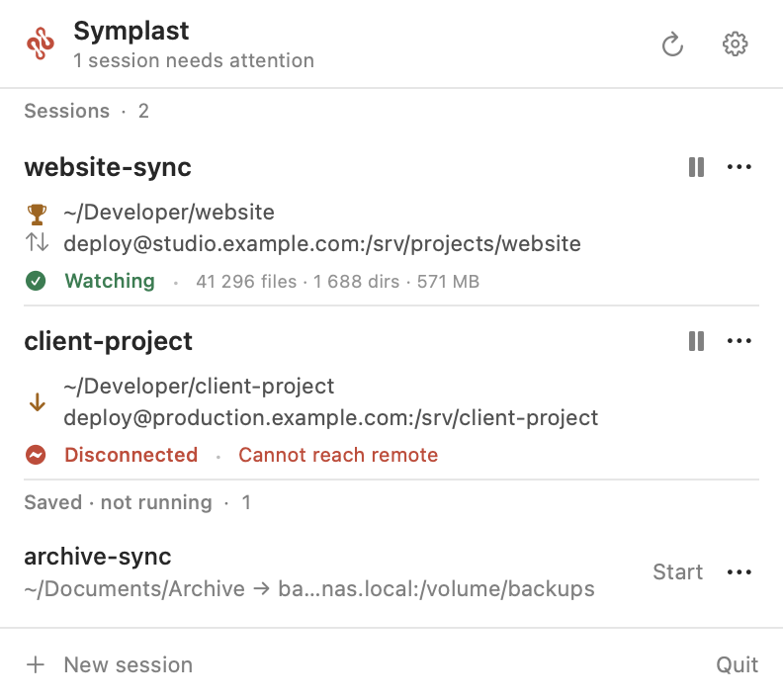Create a New session
The height and width of the screenshot is (700, 783).
click(128, 664)
